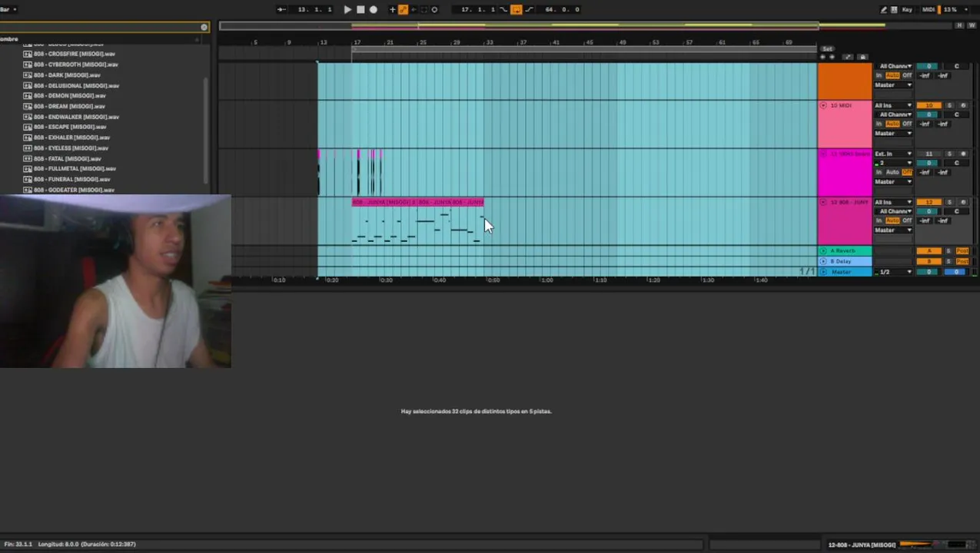Open Master output 1/2 dropdown
The width and height of the screenshot is (980, 553).
click(893, 272)
